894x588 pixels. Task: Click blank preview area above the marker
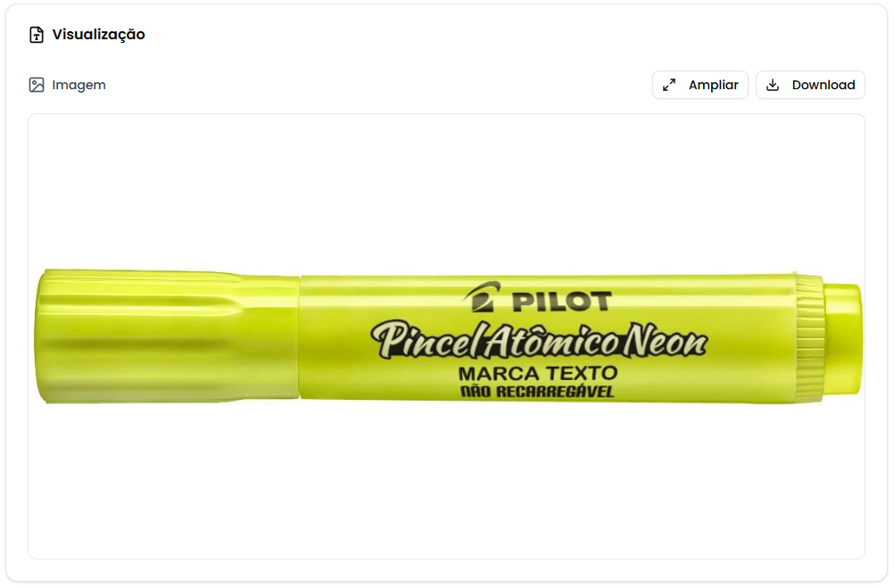446,191
